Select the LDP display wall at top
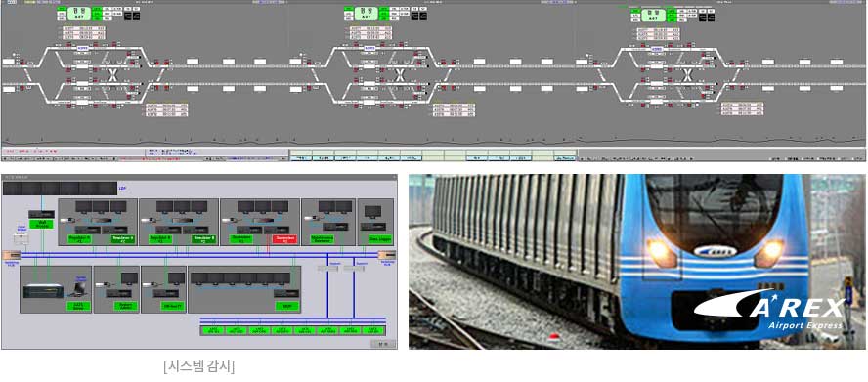Image resolution: width=868 pixels, height=382 pixels. pyautogui.click(x=60, y=189)
